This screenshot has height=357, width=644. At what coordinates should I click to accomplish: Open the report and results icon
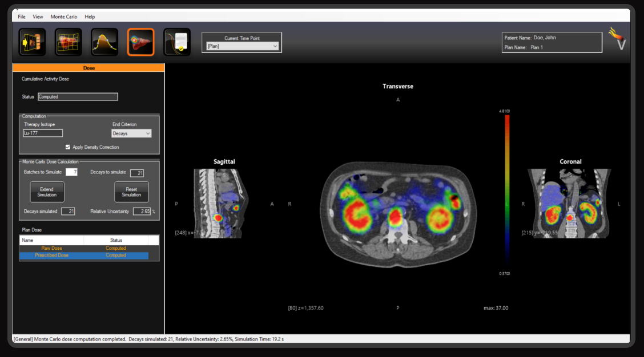[176, 42]
